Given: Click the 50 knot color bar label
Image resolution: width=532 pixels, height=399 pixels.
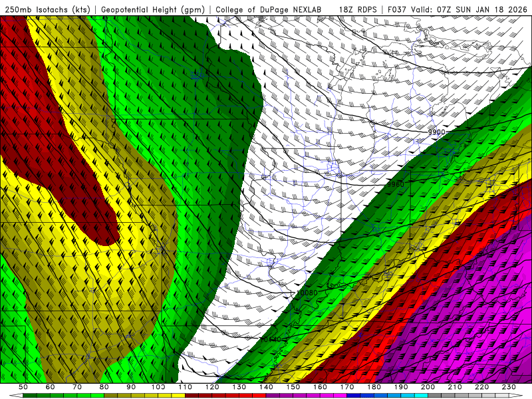Looking at the screenshot, I should coord(23,387).
